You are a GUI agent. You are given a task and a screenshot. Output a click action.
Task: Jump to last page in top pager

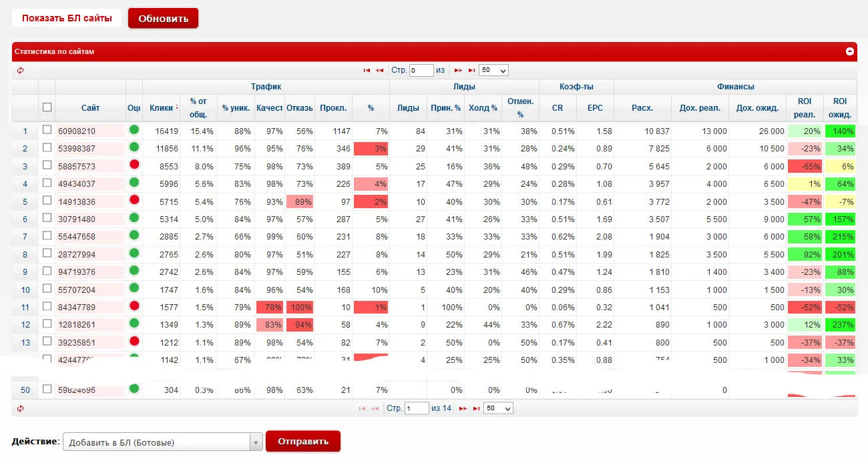tap(471, 71)
